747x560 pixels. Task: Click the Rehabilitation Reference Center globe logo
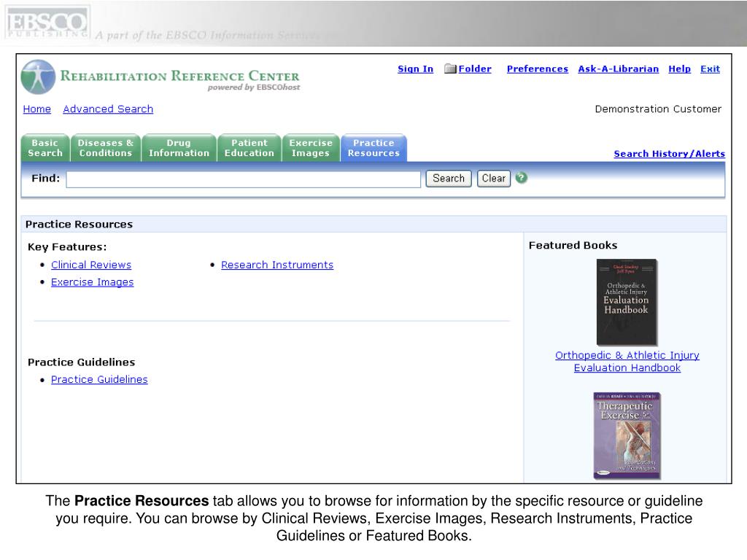pyautogui.click(x=38, y=77)
